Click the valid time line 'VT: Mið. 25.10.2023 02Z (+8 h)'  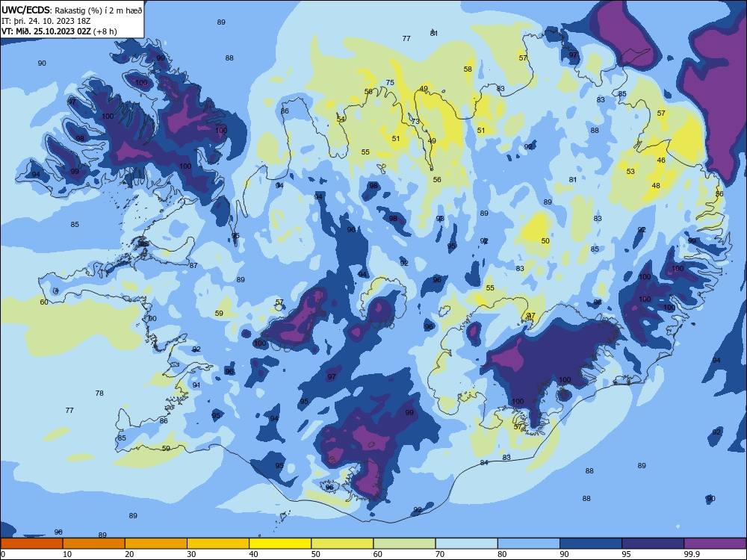coord(59,31)
